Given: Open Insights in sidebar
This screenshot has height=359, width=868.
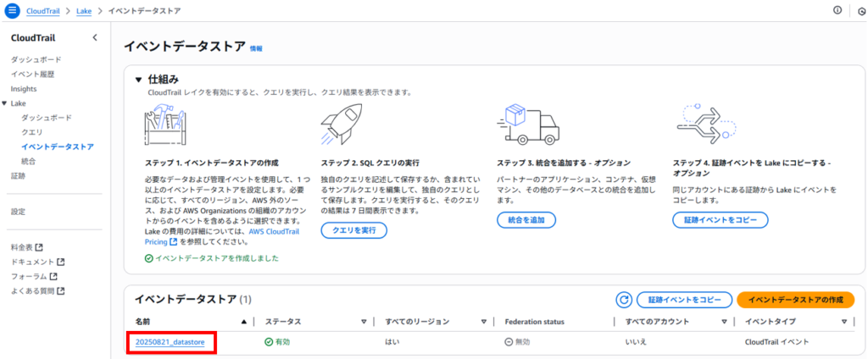Looking at the screenshot, I should click(x=23, y=89).
